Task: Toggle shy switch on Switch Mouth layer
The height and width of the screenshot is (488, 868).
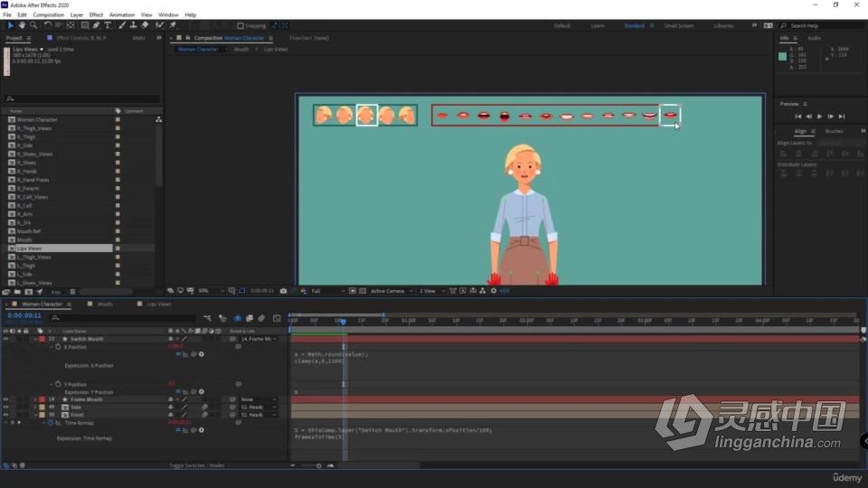Action: click(x=171, y=339)
